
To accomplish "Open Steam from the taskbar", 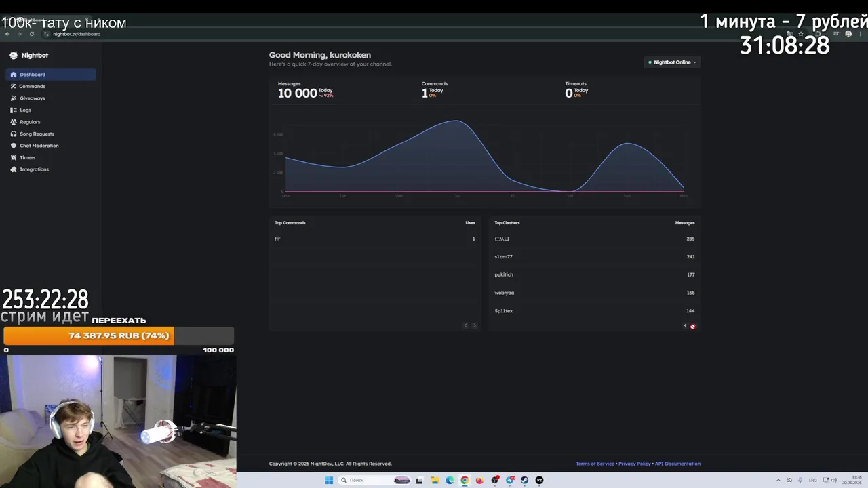I will pos(524,480).
